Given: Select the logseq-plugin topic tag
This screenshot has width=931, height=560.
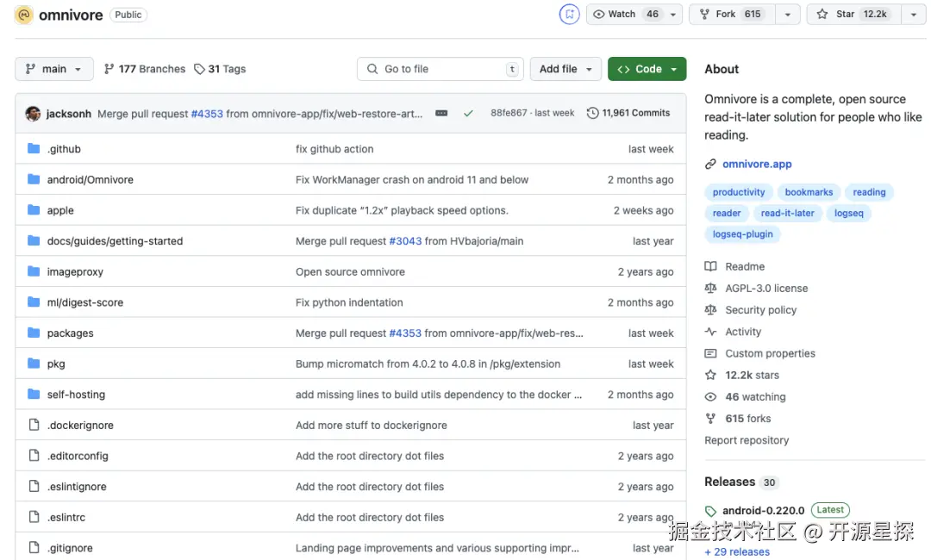Looking at the screenshot, I should pos(743,233).
